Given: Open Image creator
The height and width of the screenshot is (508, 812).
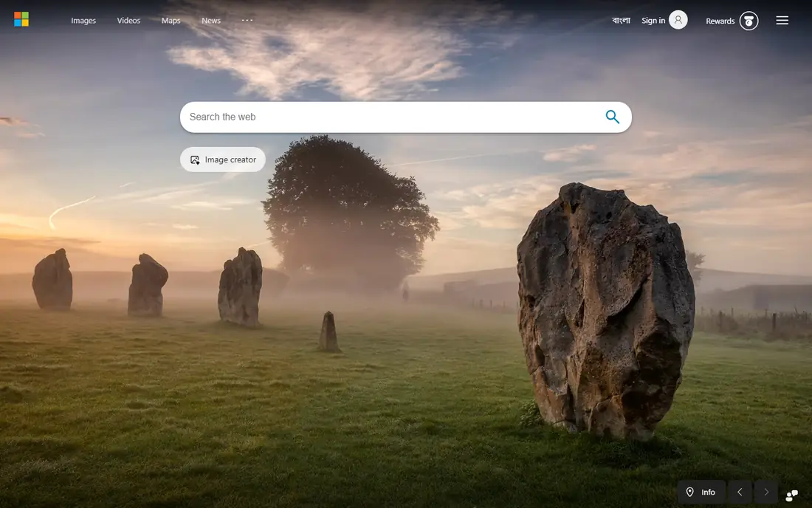Looking at the screenshot, I should click(x=223, y=159).
